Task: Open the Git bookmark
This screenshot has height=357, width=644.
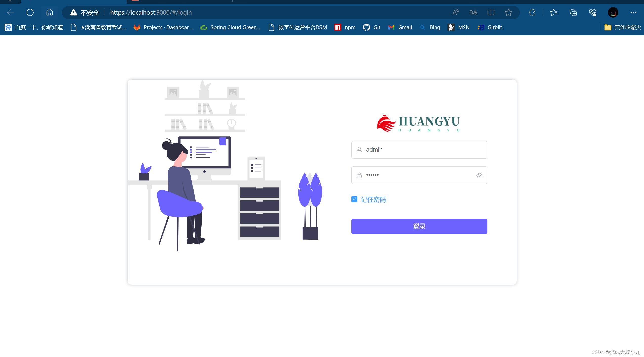Action: 372,27
